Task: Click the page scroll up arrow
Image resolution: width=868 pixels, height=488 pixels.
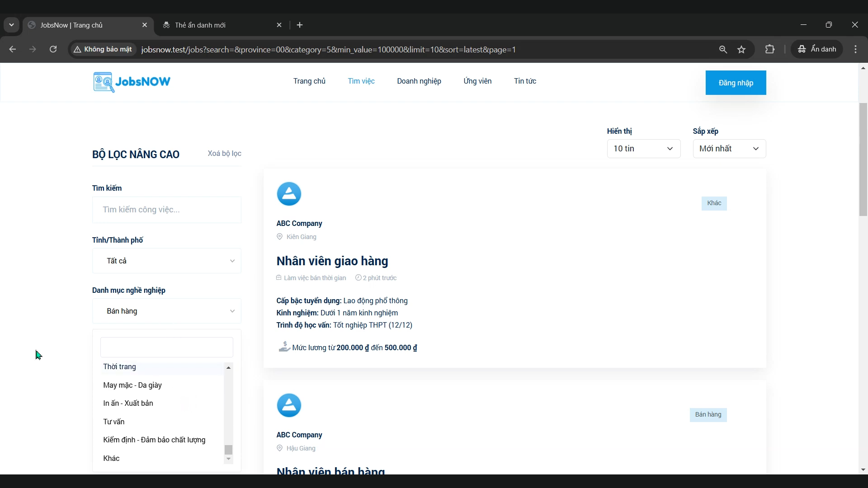Action: point(863,68)
